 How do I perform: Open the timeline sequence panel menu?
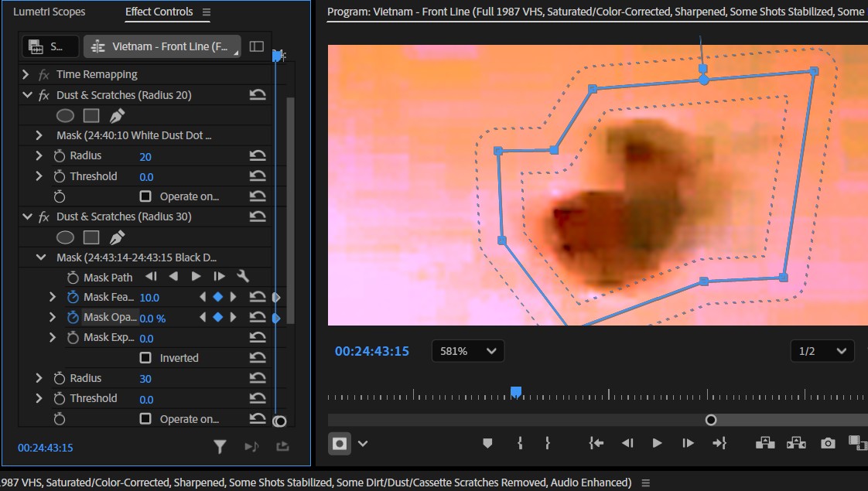(645, 482)
